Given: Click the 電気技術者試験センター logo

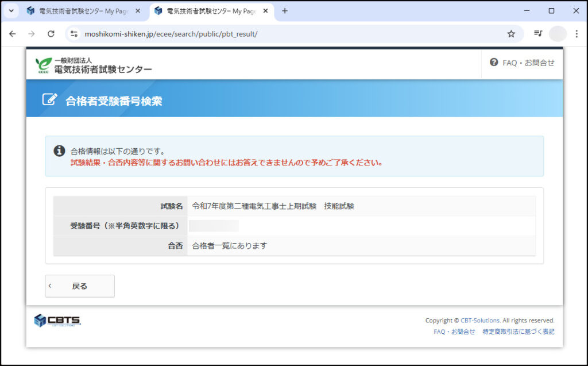Looking at the screenshot, I should (94, 66).
